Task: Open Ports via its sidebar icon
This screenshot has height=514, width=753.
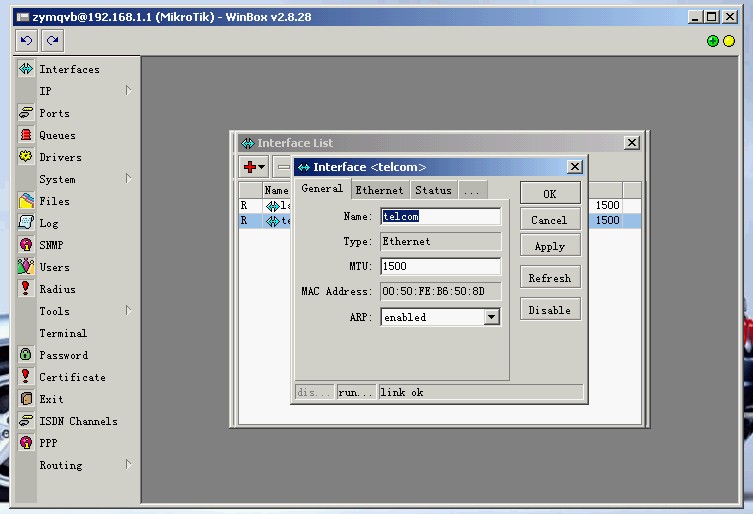Action: tap(26, 112)
